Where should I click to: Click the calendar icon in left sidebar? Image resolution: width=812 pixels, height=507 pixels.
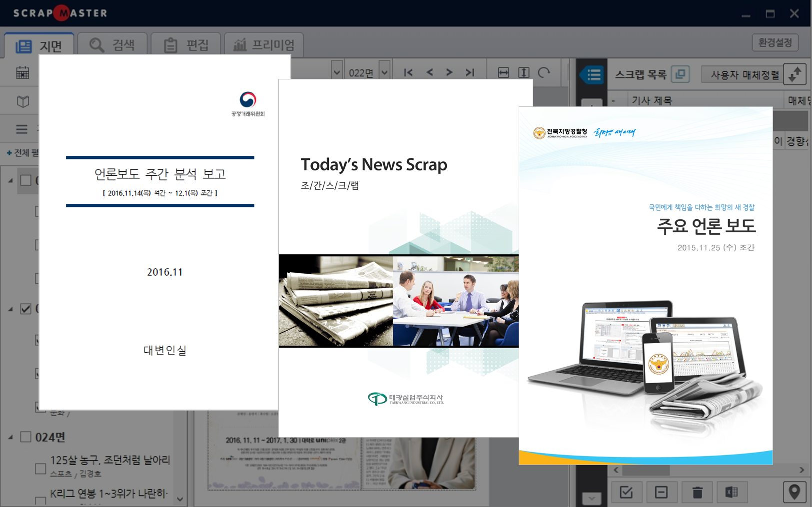click(22, 73)
